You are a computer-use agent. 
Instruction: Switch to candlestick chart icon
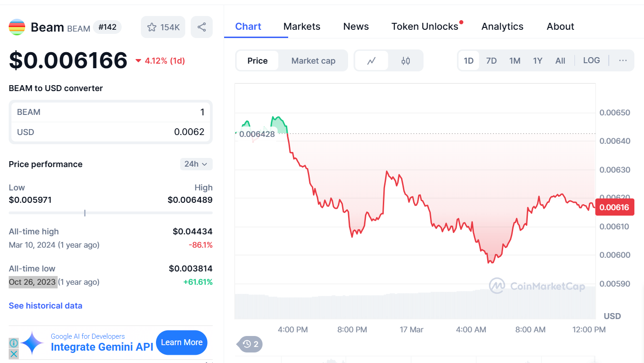click(x=406, y=60)
